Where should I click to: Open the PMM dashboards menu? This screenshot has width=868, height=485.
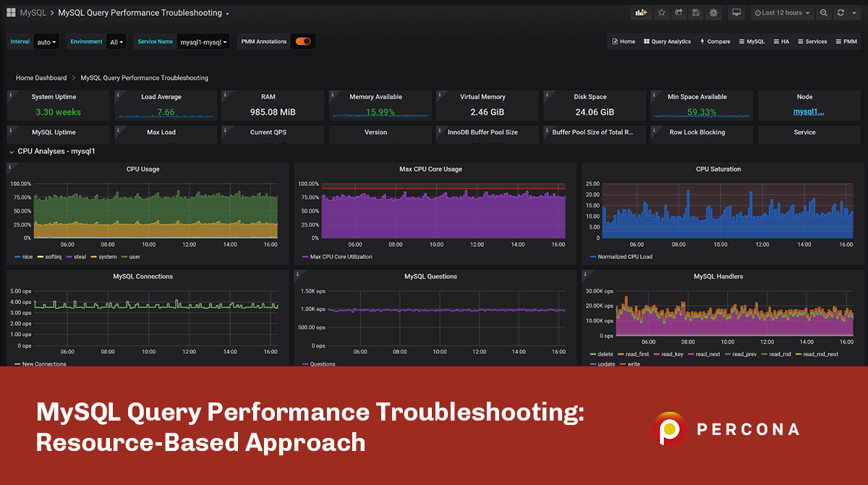[x=846, y=41]
